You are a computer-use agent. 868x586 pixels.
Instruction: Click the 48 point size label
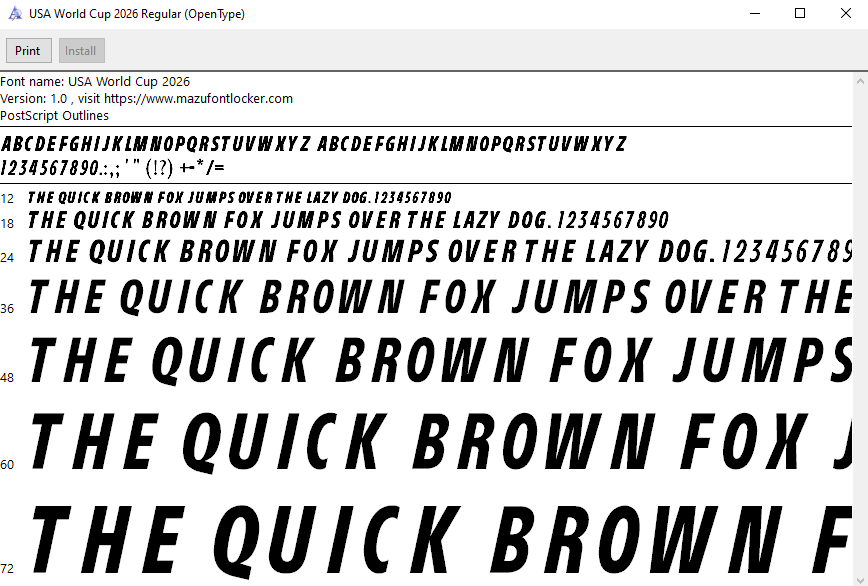[x=8, y=378]
